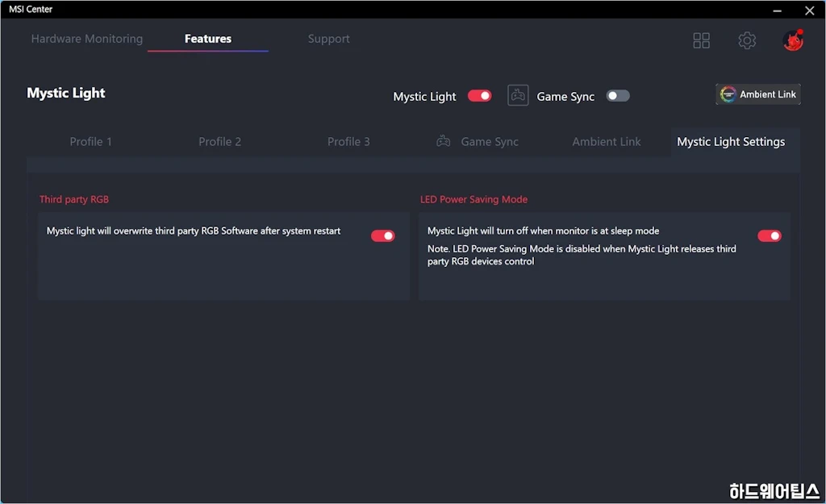The image size is (826, 504).
Task: Click the Mystic Light page heading
Action: click(x=66, y=94)
